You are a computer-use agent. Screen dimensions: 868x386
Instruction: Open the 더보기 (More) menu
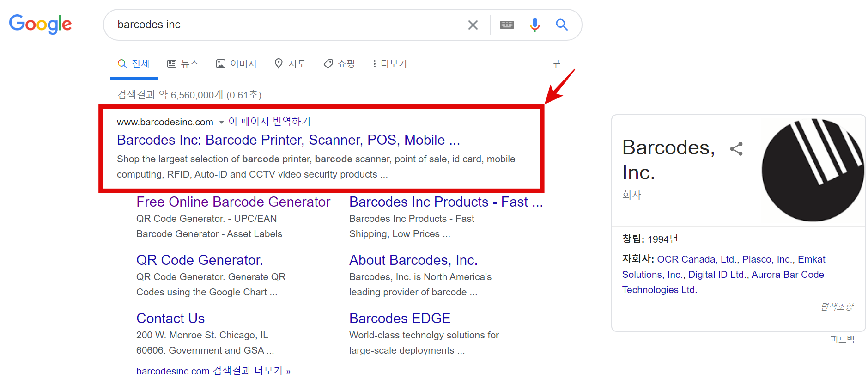point(390,64)
